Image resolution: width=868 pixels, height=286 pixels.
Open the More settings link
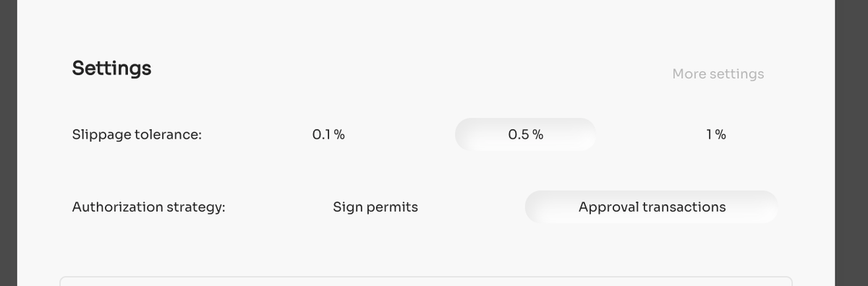tap(718, 74)
